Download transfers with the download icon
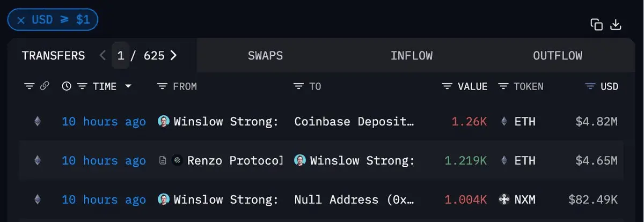644x222 pixels. (616, 25)
